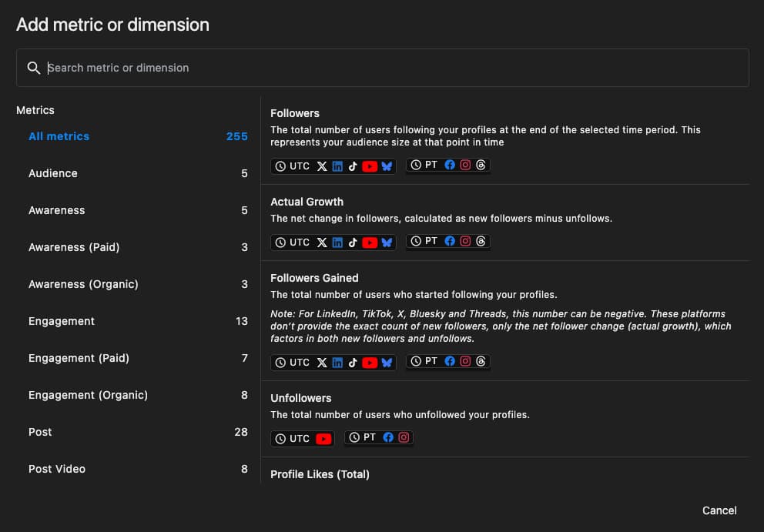Open the Audience metrics category
The height and width of the screenshot is (532, 764).
(53, 173)
